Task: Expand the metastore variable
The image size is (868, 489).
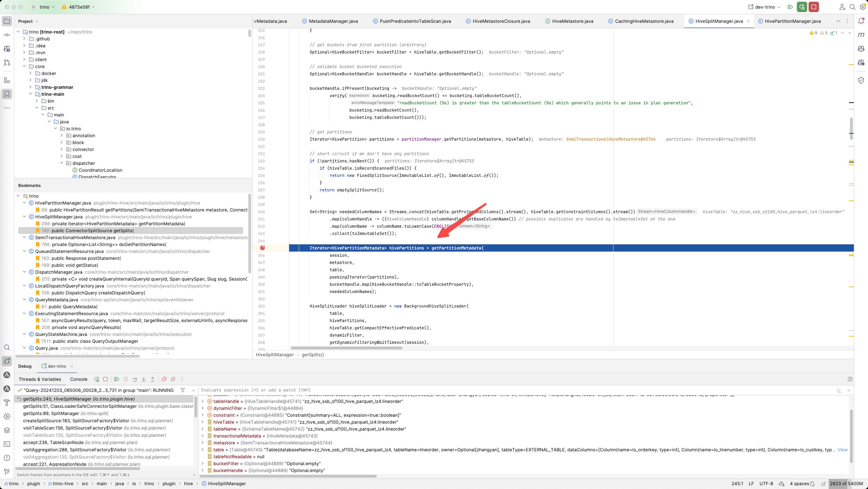Action: click(x=203, y=443)
